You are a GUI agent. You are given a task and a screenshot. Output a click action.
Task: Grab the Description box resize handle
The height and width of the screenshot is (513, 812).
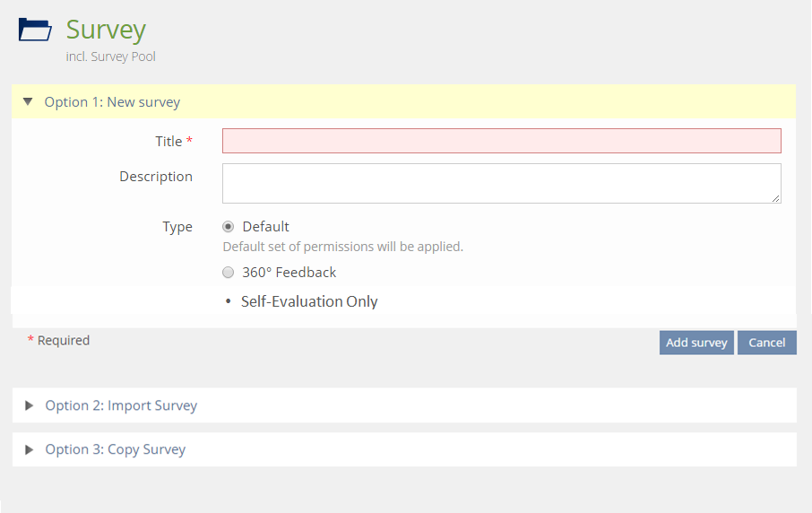(x=775, y=198)
